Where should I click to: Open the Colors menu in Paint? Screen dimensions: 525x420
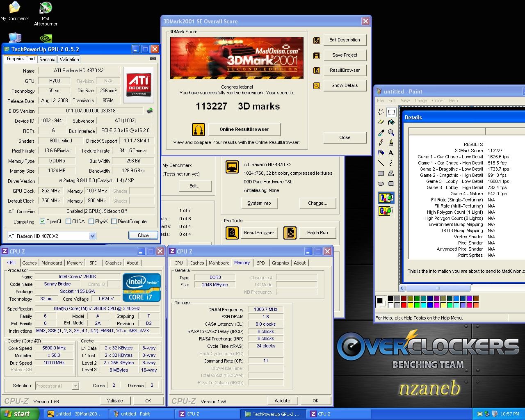(x=438, y=100)
